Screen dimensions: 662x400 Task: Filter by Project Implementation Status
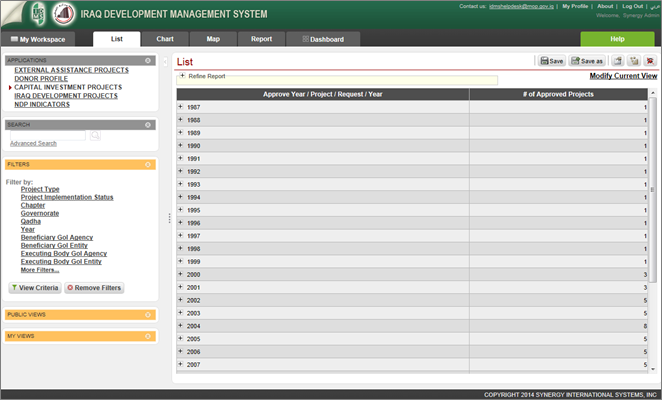(x=67, y=197)
